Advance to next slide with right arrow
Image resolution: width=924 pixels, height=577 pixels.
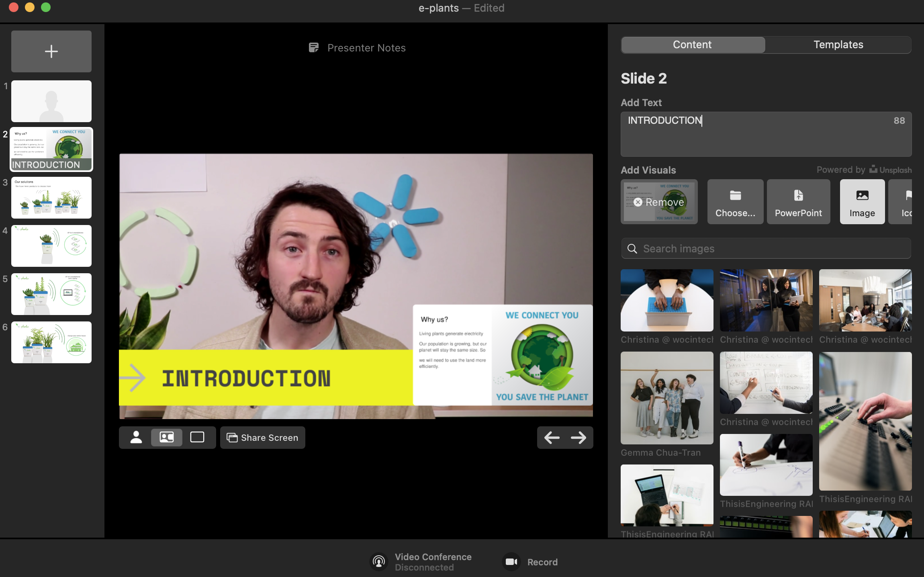tap(579, 438)
